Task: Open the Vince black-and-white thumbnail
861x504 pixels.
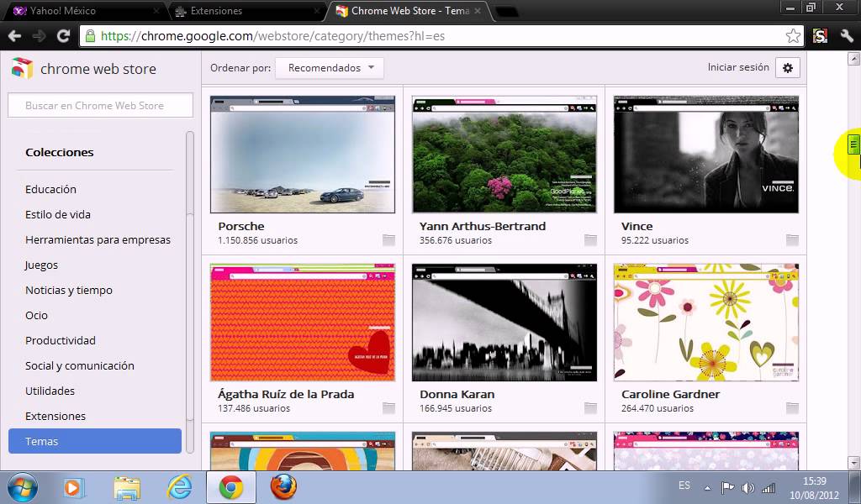Action: (x=705, y=154)
